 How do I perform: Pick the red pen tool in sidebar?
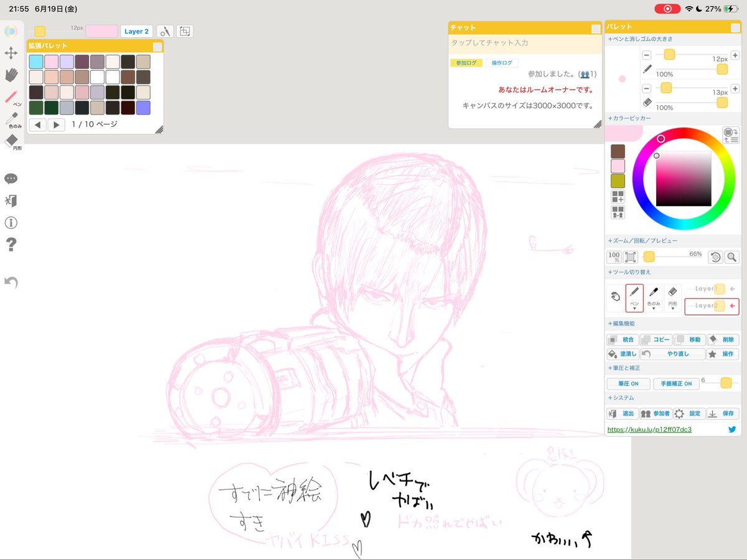point(11,97)
